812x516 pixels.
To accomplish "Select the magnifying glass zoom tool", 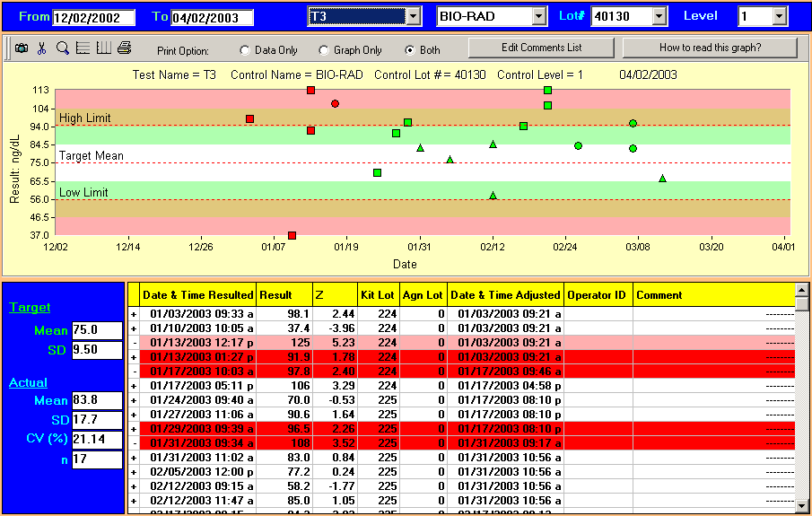I will tap(62, 48).
